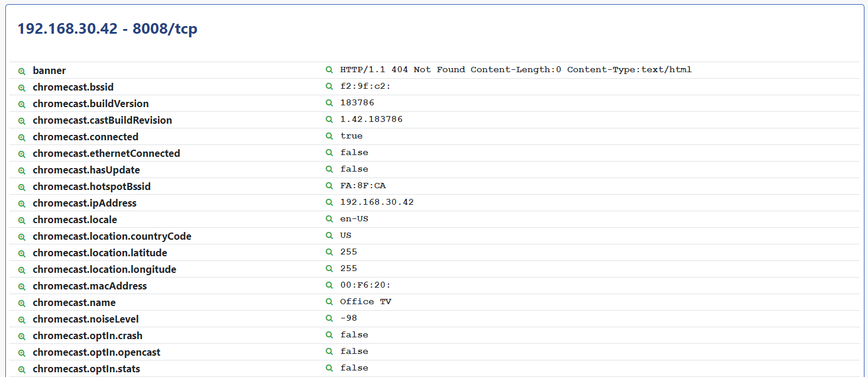
Task: Search the chromecast.optIn.stats false value
Action: tap(329, 368)
